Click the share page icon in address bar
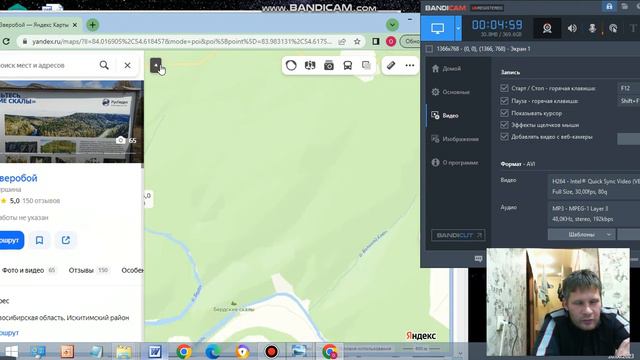 click(x=342, y=41)
